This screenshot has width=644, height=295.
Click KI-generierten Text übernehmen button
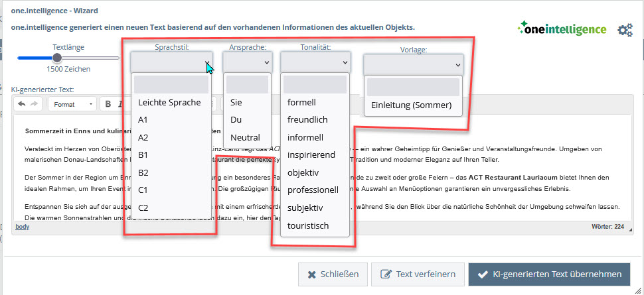[549, 274]
